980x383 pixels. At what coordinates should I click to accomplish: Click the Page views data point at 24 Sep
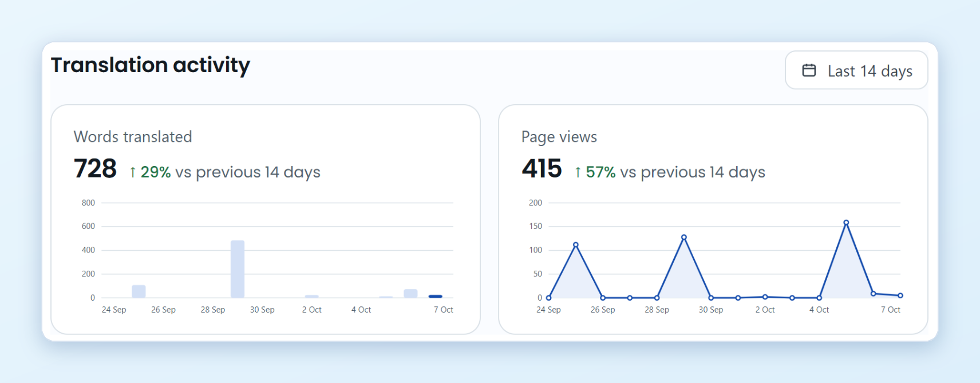click(x=548, y=298)
